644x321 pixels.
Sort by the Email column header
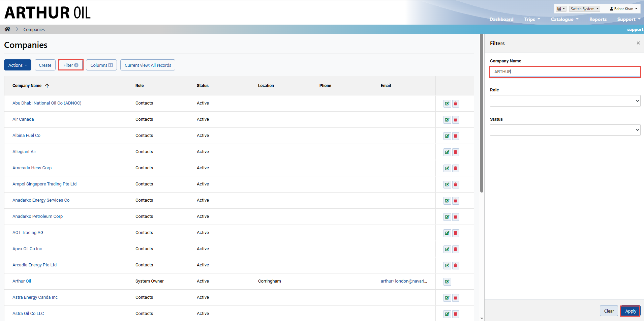(x=386, y=86)
